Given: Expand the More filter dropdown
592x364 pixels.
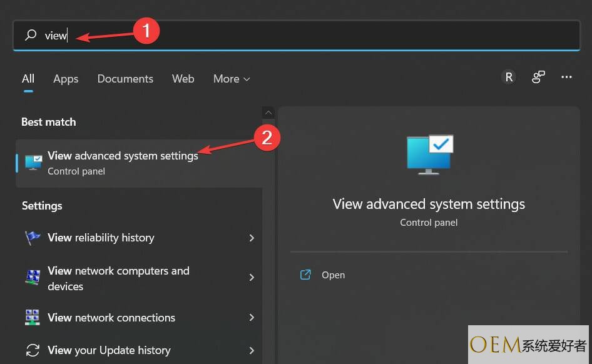Looking at the screenshot, I should (x=232, y=79).
